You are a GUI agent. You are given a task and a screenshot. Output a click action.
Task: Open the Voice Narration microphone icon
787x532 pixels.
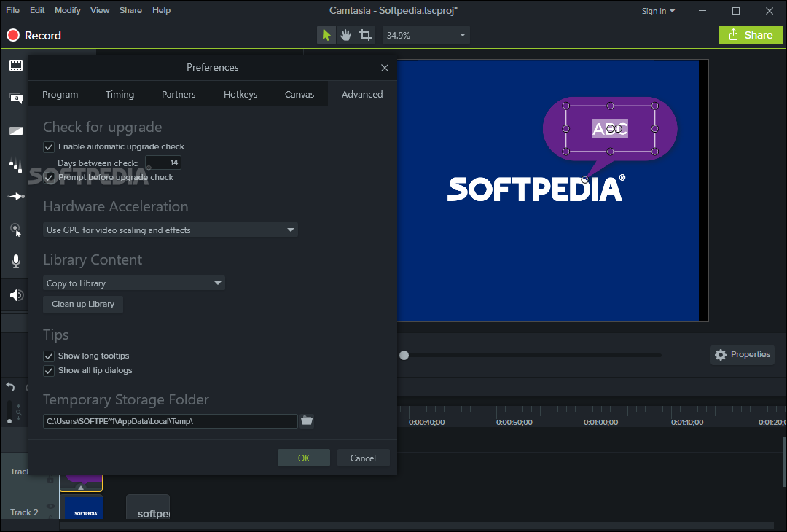(x=16, y=261)
